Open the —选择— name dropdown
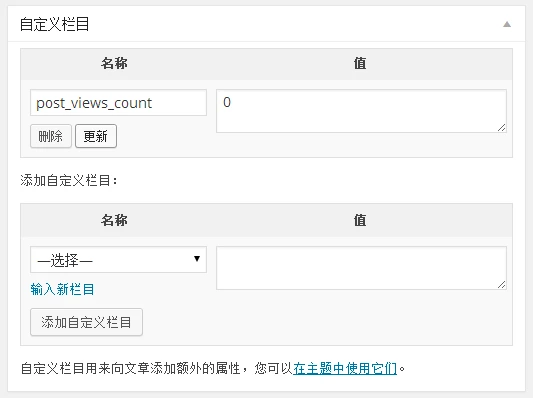Screen dimensions: 533x398 coord(118,260)
